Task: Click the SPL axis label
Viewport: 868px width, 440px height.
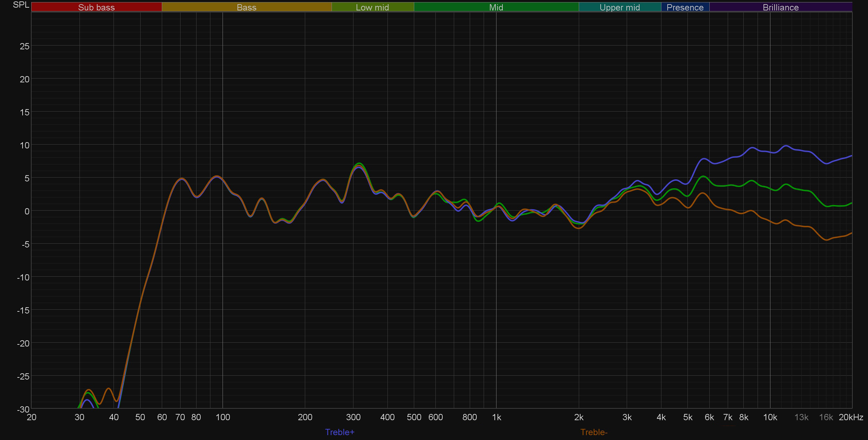Action: (21, 5)
